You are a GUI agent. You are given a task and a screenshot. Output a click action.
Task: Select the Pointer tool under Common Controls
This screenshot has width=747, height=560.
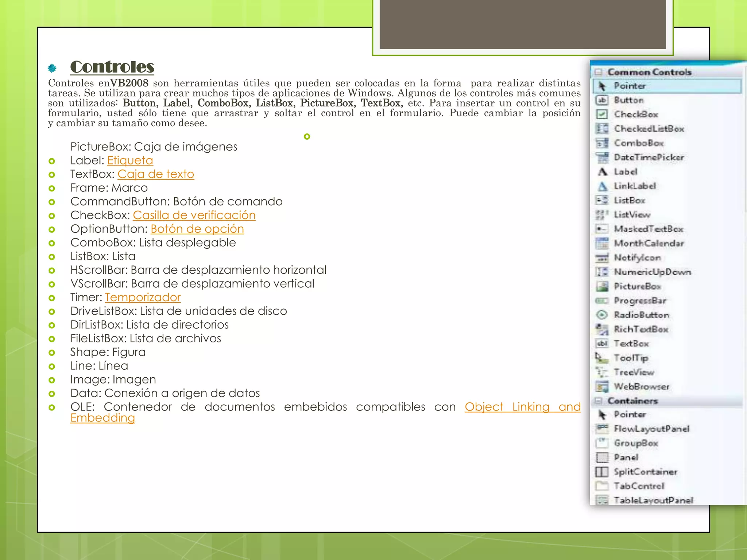(x=667, y=86)
